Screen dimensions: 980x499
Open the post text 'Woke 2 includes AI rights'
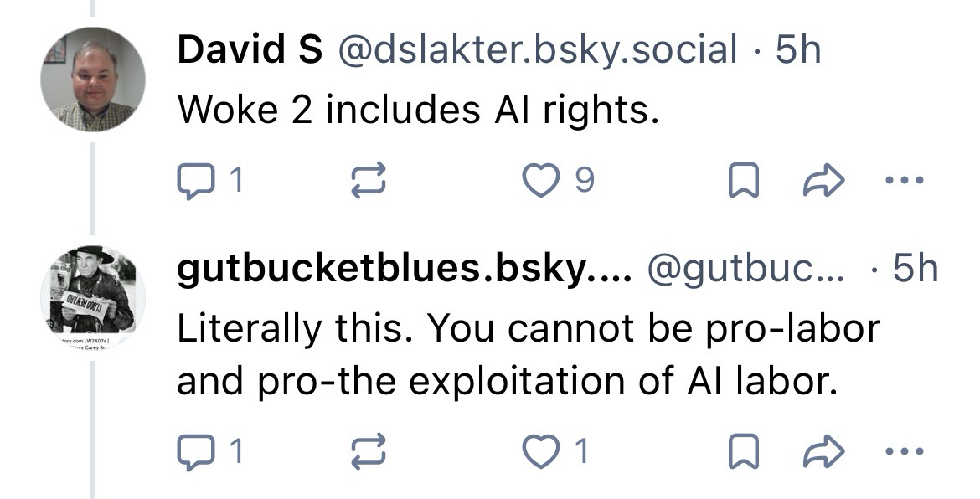pos(414,110)
